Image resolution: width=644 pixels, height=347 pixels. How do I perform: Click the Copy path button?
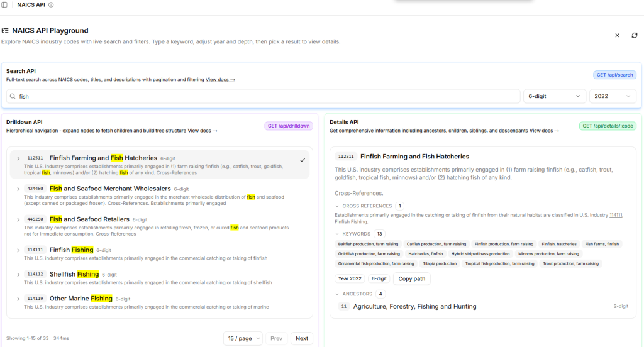coord(412,278)
